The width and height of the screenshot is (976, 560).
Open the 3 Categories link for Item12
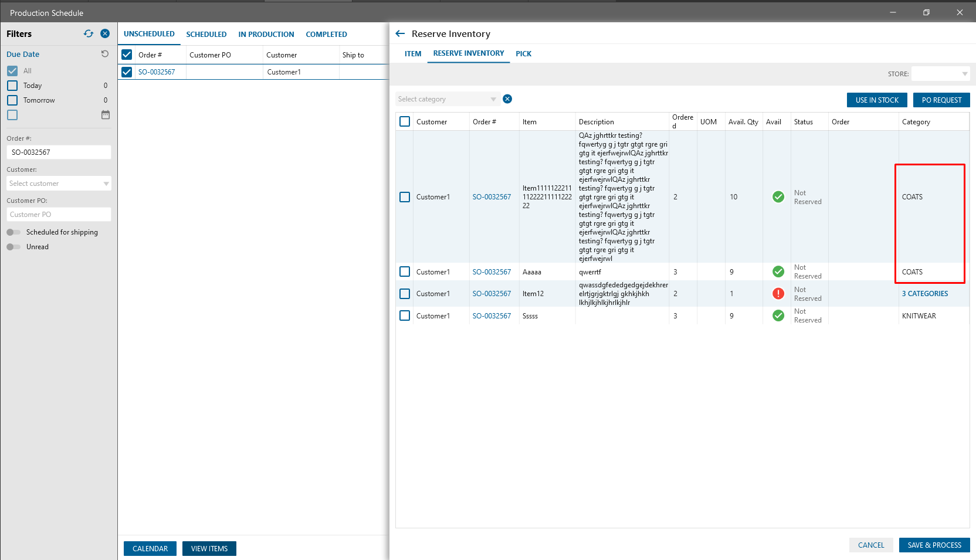pyautogui.click(x=925, y=294)
